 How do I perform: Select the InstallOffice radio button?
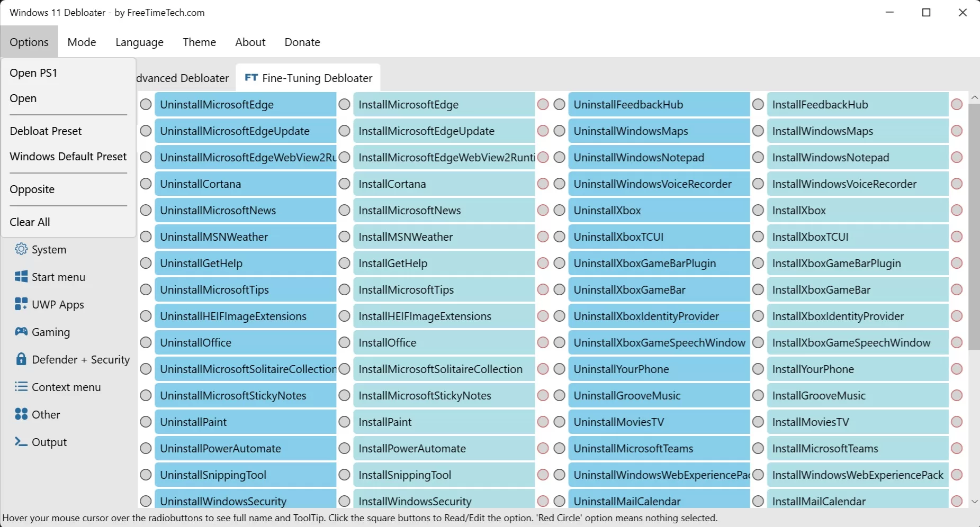[x=344, y=342]
